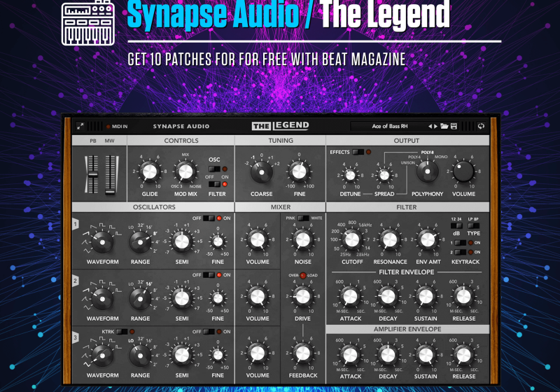The height and width of the screenshot is (392, 560).
Task: Click the DETUNE knob
Action: pyautogui.click(x=351, y=175)
